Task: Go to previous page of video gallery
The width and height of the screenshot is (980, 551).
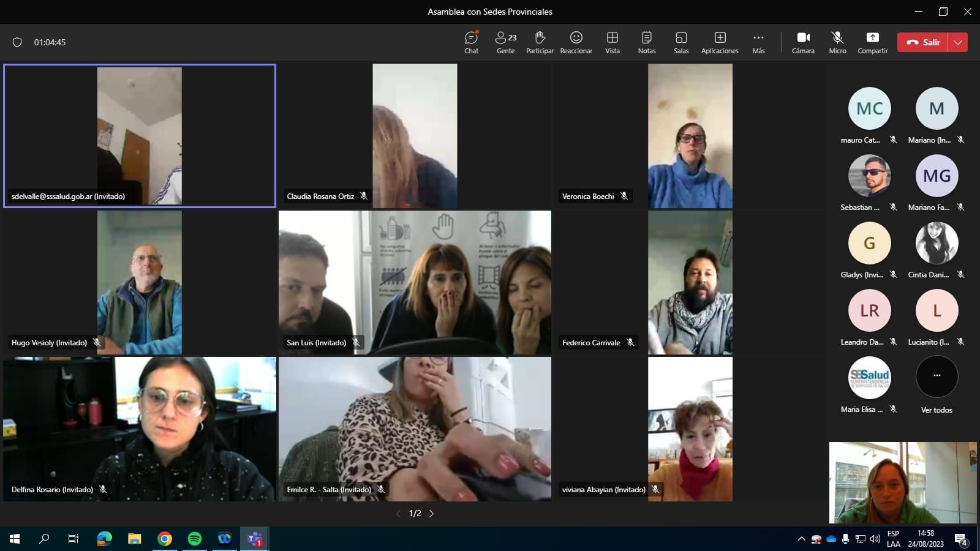Action: tap(398, 514)
